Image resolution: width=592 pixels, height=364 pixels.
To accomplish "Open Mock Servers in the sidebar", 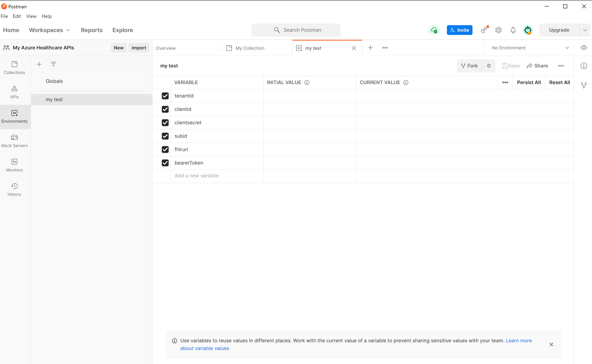I will coord(14,141).
